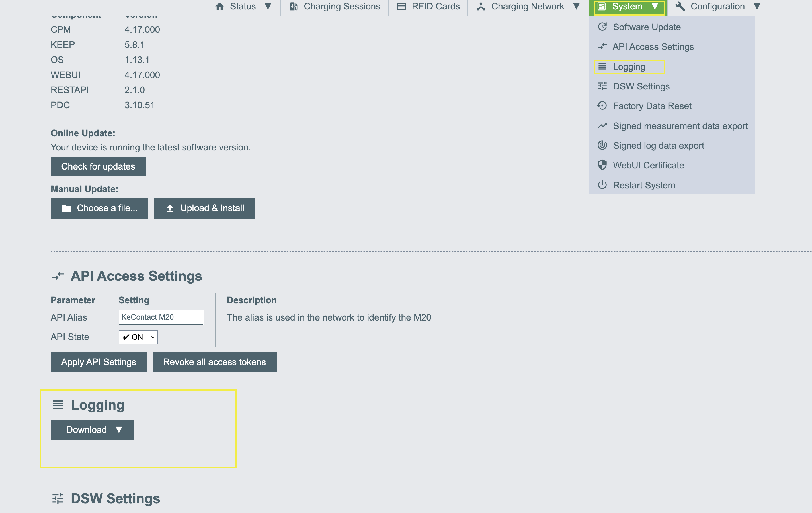Expand the Status menu arrow
The image size is (812, 513).
(268, 6)
